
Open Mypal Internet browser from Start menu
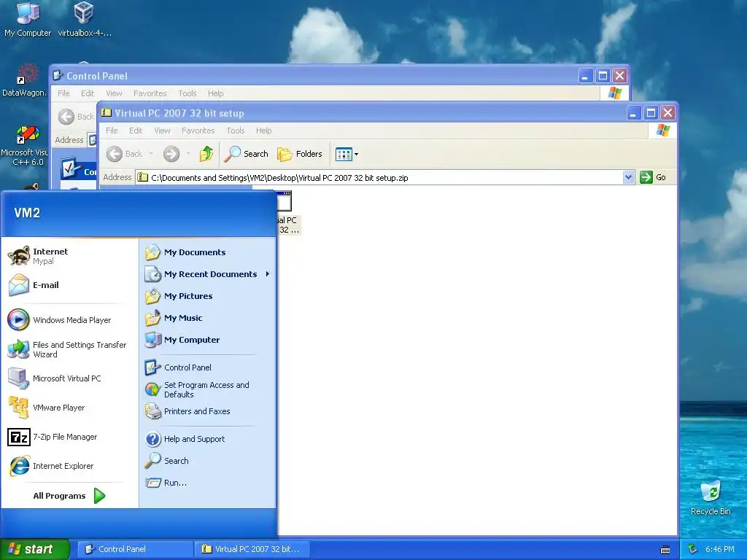[69, 256]
